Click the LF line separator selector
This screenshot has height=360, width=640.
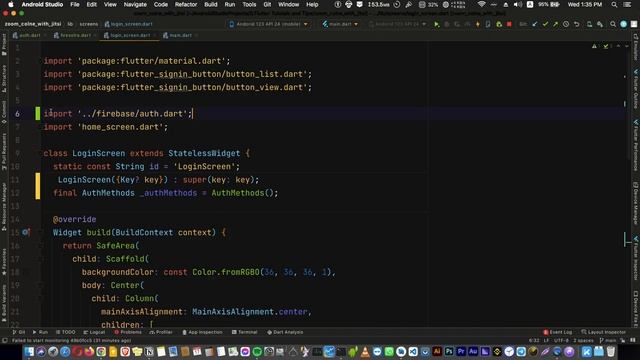[546, 340]
